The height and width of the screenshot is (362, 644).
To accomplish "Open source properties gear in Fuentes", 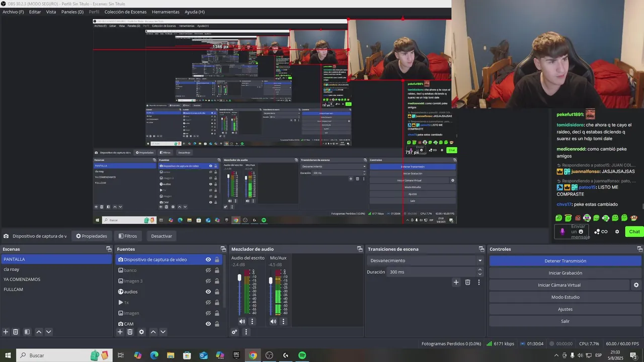I will coord(141,332).
